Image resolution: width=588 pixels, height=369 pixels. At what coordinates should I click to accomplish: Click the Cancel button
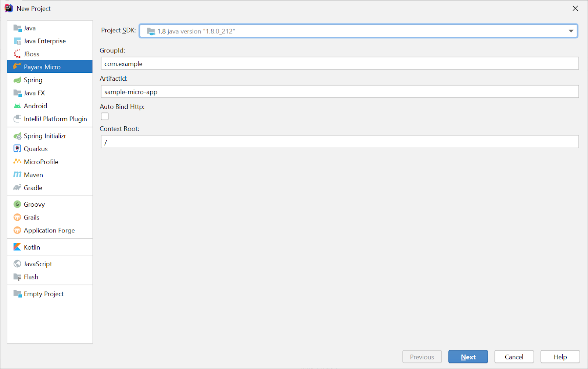514,357
